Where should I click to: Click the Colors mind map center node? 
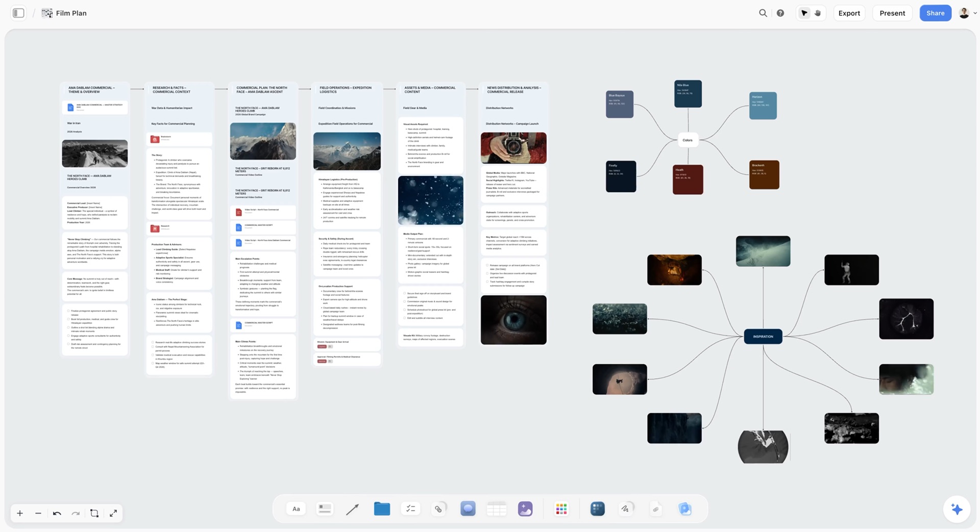point(688,140)
